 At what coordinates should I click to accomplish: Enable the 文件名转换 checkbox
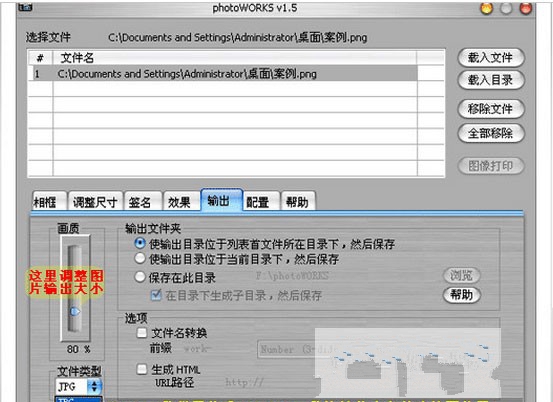[x=141, y=333]
